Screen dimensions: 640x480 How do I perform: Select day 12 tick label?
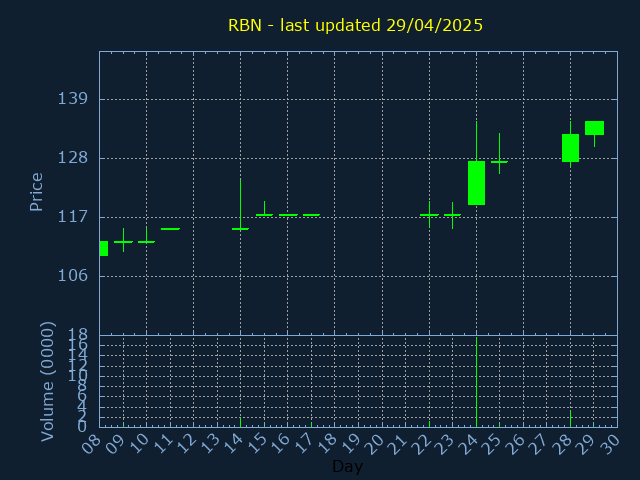(186, 444)
